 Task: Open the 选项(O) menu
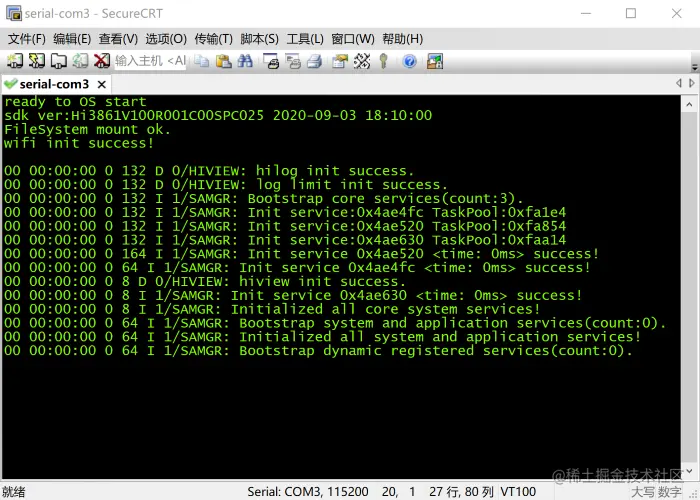coord(166,39)
